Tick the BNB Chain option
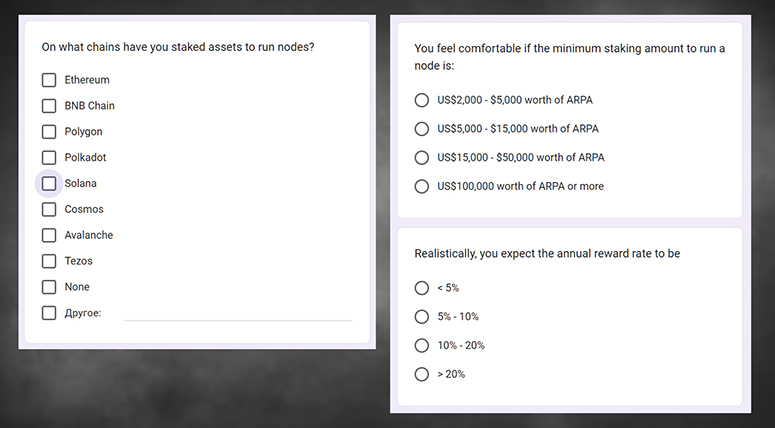 49,106
